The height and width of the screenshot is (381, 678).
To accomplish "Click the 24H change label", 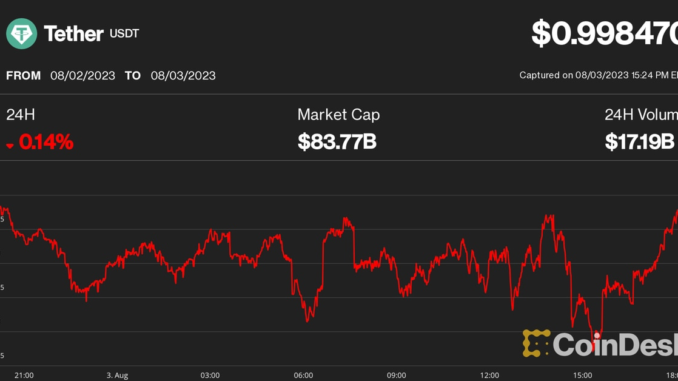I will (x=20, y=115).
